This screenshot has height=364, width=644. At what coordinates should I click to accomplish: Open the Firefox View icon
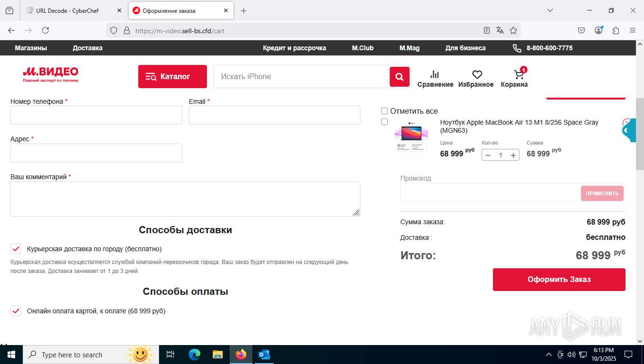[9, 10]
